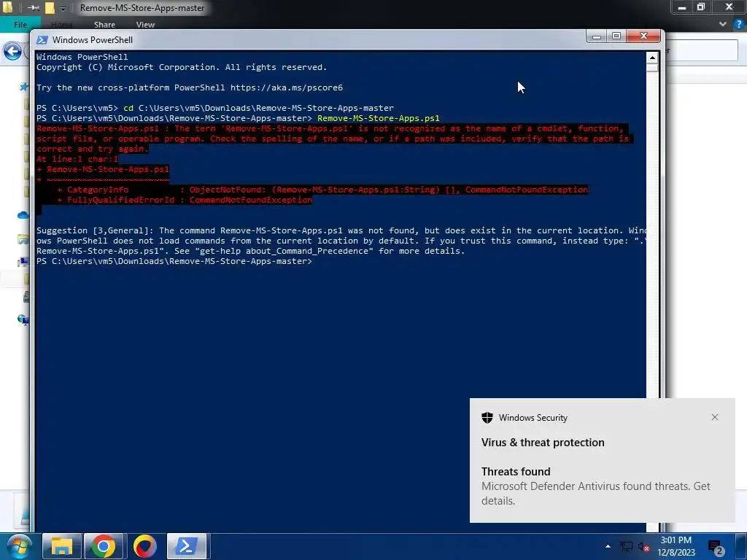
Task: Launch Google Chrome from the taskbar
Action: (104, 545)
